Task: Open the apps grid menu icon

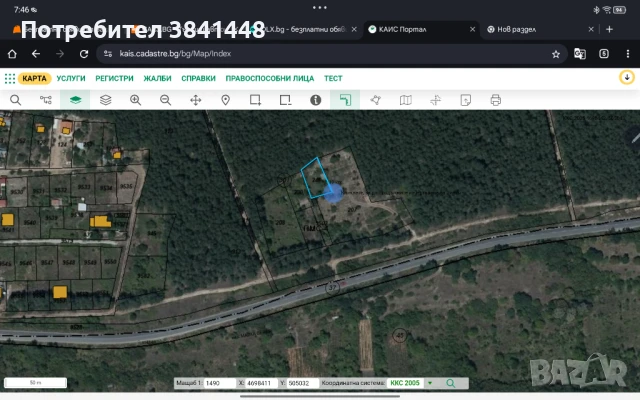Action: tap(10, 78)
